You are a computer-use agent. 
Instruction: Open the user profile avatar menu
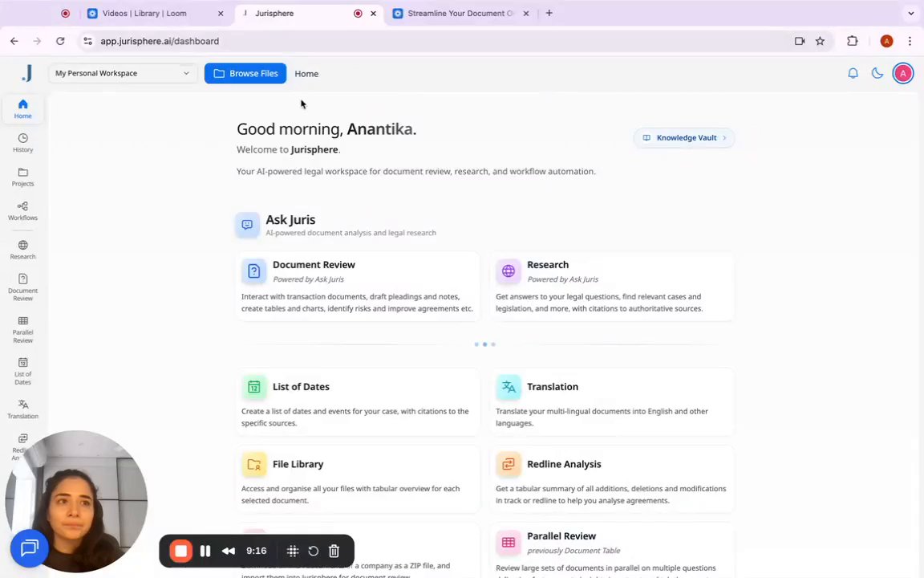coord(903,73)
